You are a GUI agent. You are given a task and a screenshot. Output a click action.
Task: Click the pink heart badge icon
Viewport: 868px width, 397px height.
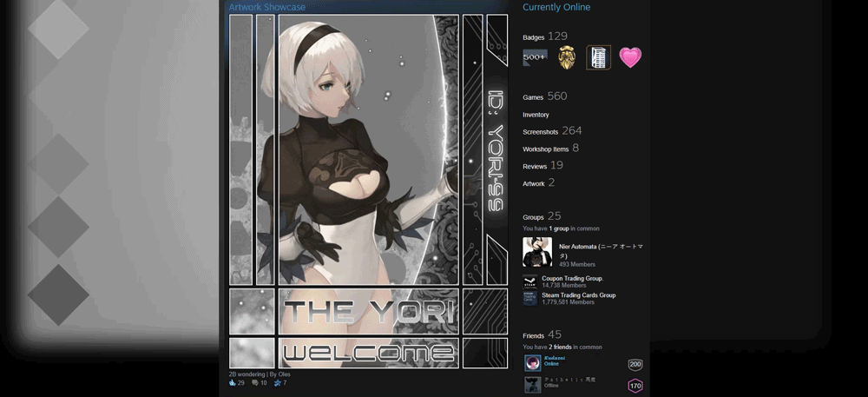[630, 57]
